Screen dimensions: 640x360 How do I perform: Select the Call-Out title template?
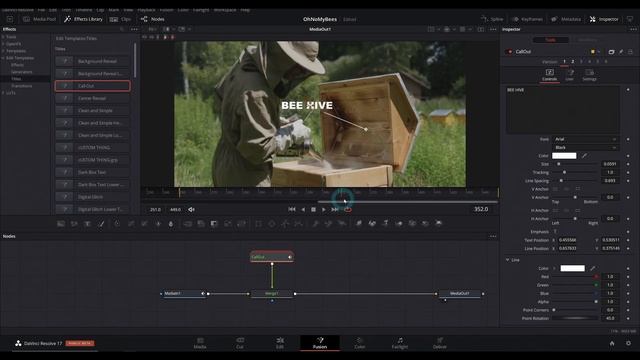tap(93, 86)
